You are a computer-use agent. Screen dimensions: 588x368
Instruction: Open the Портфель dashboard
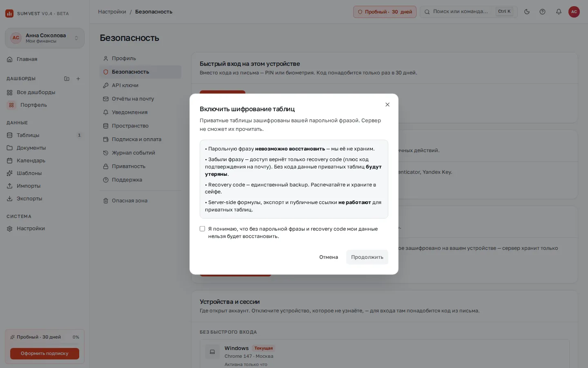45,105
